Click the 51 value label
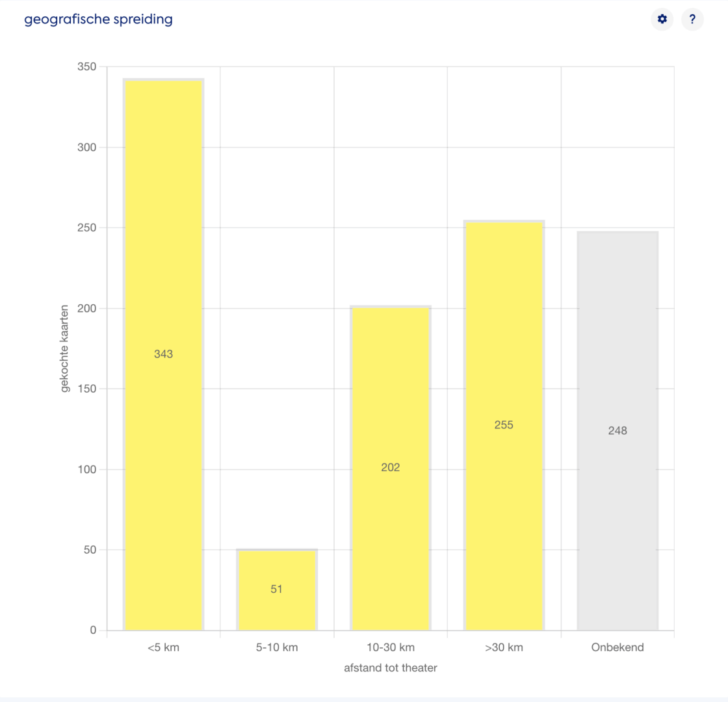 [277, 589]
